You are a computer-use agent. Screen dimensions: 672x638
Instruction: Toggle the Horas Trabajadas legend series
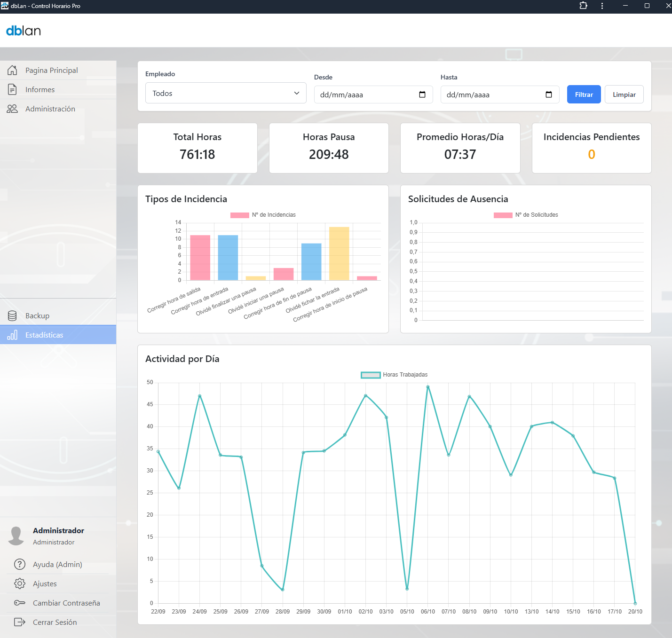click(394, 375)
